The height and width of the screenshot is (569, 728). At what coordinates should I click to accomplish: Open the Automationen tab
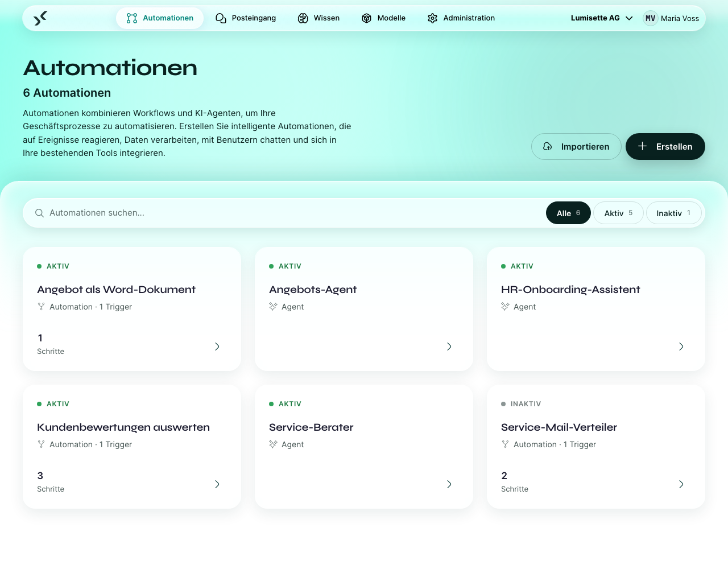pyautogui.click(x=160, y=18)
